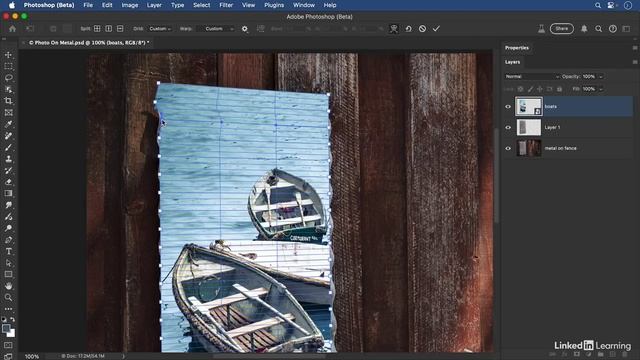The height and width of the screenshot is (360, 640).
Task: Open the workspace switcher icon
Action: pyautogui.click(x=627, y=29)
